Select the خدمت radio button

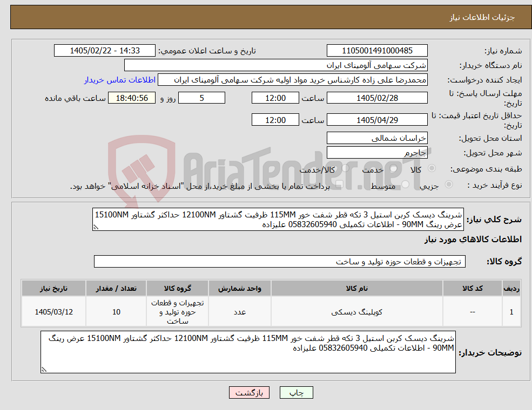point(394,168)
